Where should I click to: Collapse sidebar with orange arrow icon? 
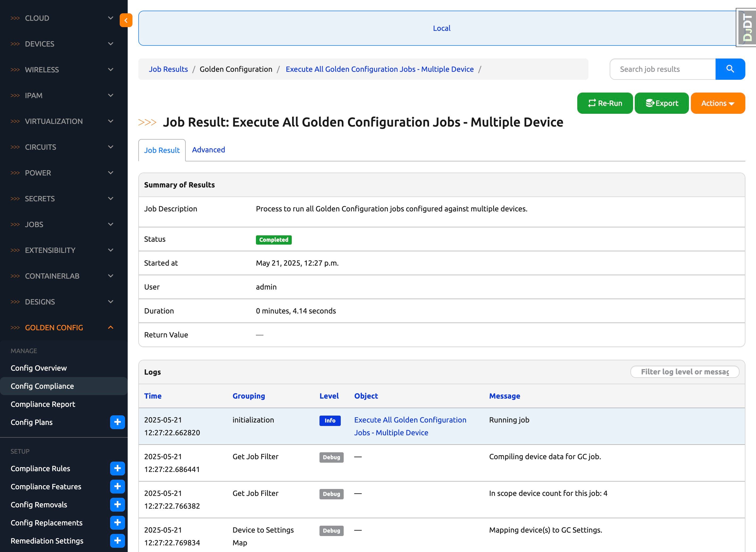[126, 20]
